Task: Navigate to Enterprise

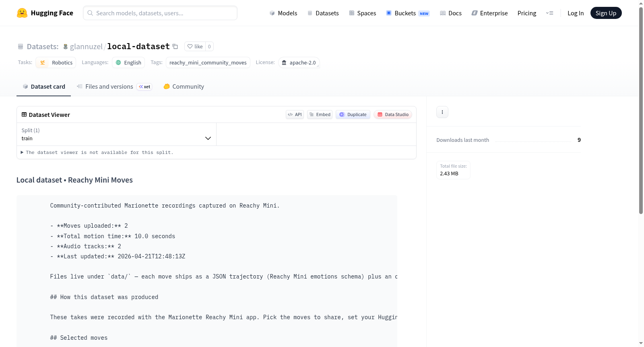Action: (489, 13)
